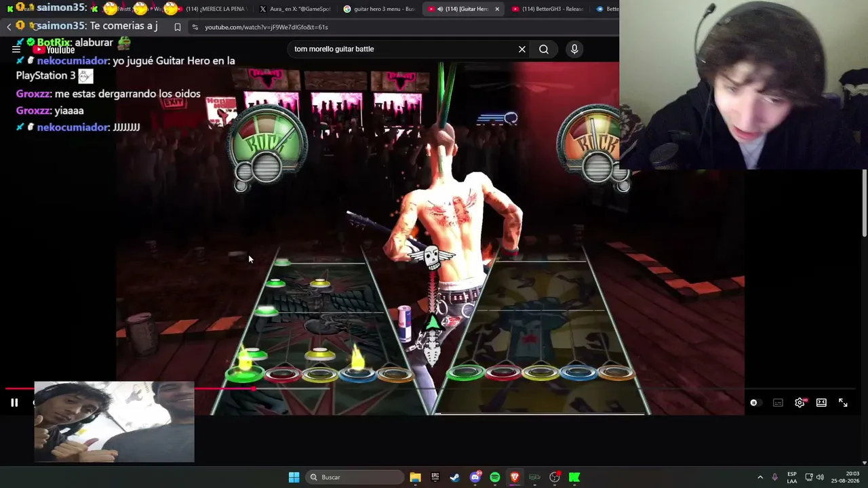
Task: Click the two-people image overlay
Action: [114, 422]
